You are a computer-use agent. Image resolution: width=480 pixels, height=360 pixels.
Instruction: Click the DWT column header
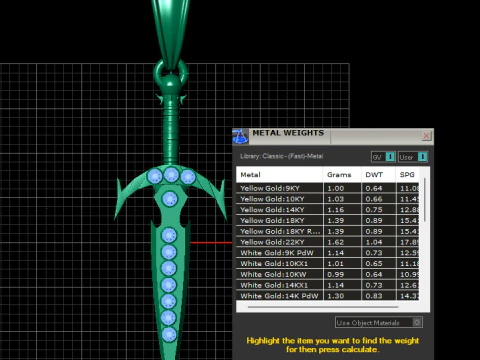tap(378, 175)
